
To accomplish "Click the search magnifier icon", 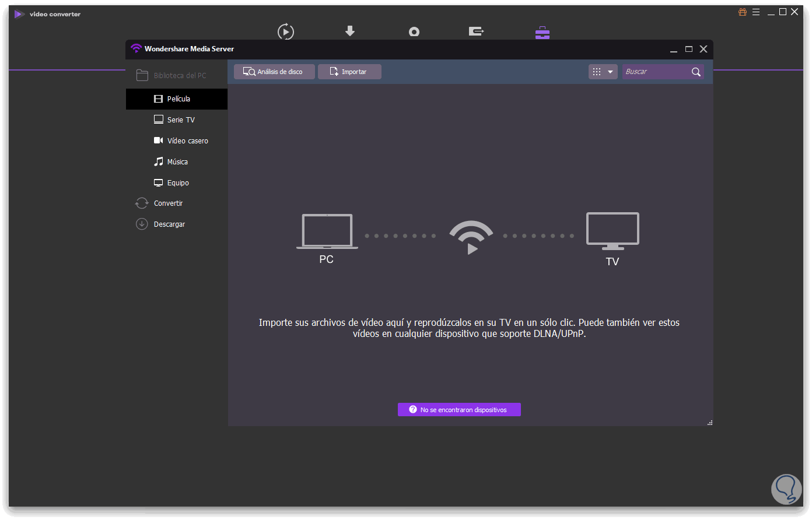I will pos(696,72).
